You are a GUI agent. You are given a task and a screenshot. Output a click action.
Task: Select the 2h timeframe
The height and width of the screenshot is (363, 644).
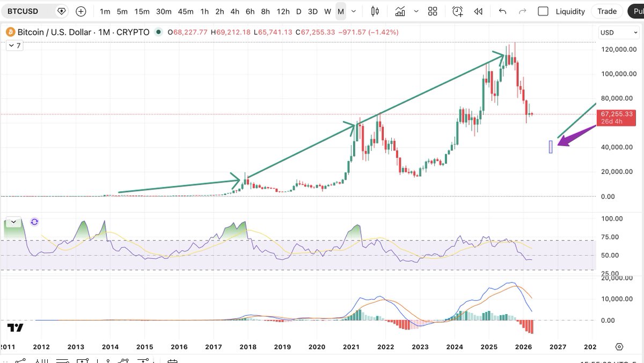(219, 11)
